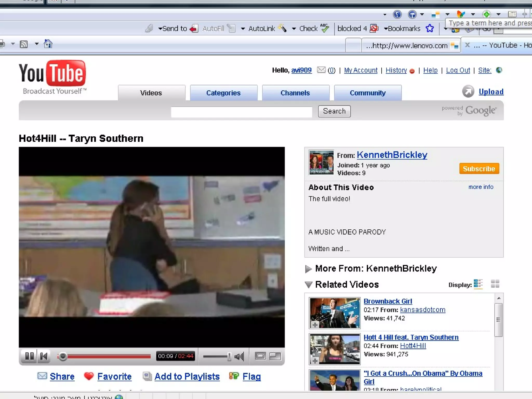Screen dimensions: 532x399
Task: Pause the video playback
Action: coord(29,356)
